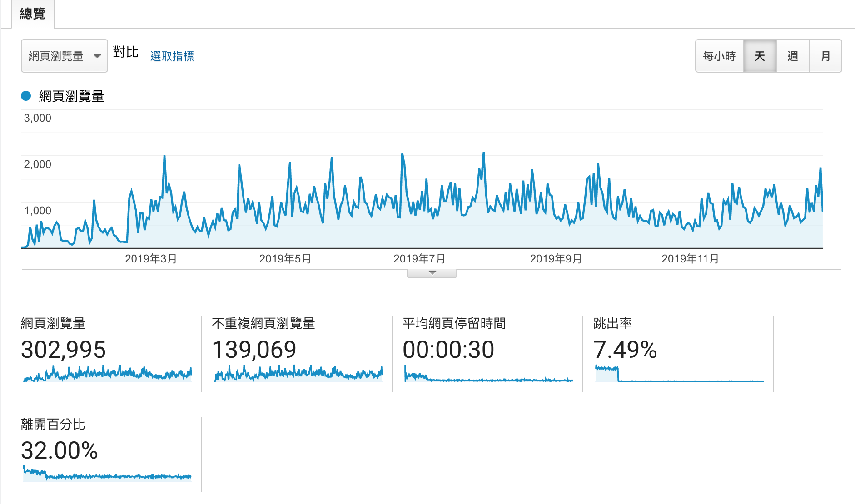Open the 總覽 tab
Viewport: 855px width, 504px height.
(33, 14)
